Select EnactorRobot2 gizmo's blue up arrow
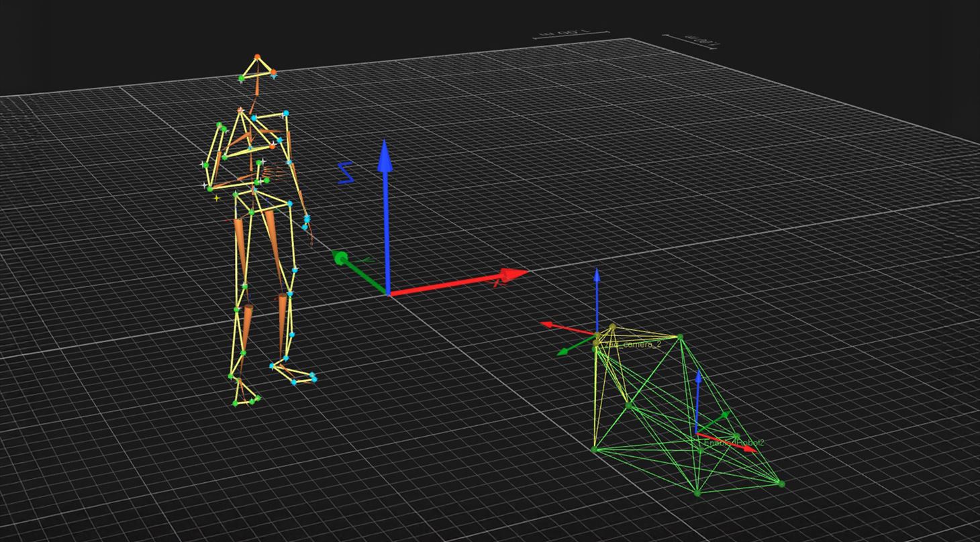 [698, 401]
